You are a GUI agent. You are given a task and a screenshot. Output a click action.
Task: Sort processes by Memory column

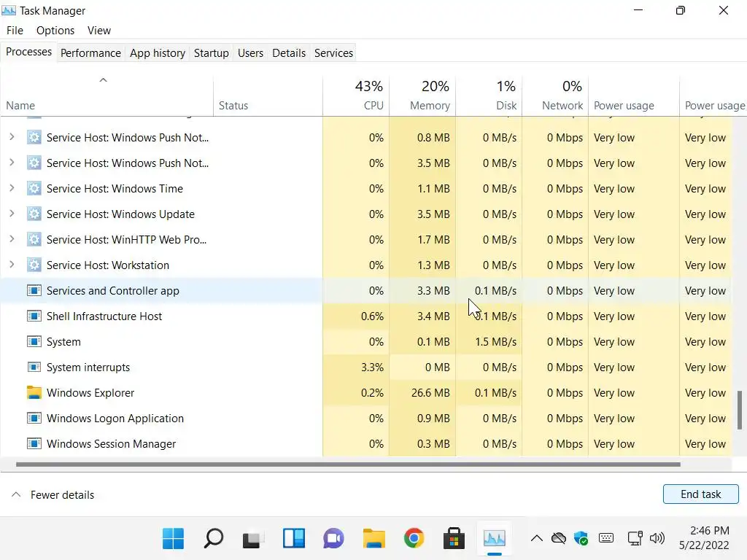422,96
